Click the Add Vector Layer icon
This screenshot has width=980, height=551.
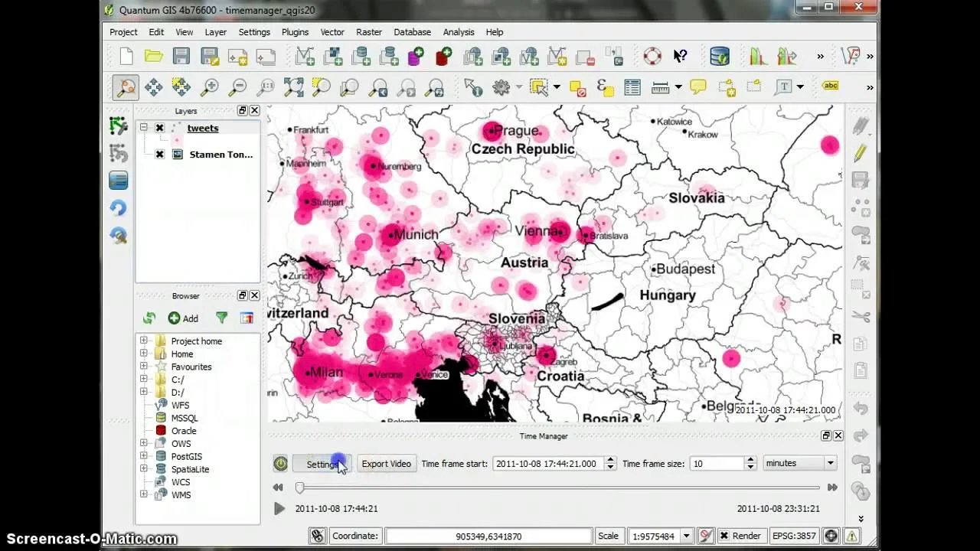(305, 56)
